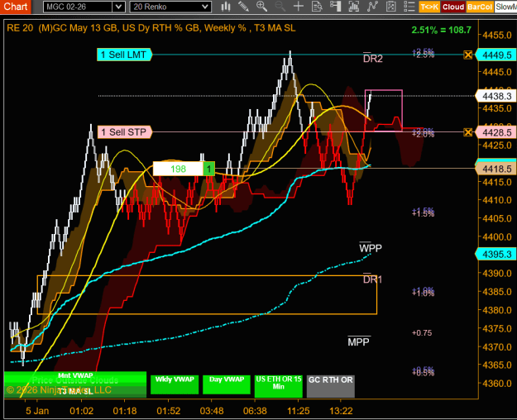The width and height of the screenshot is (517, 420).
Task: Switch to the Chart tab
Action: click(15, 7)
